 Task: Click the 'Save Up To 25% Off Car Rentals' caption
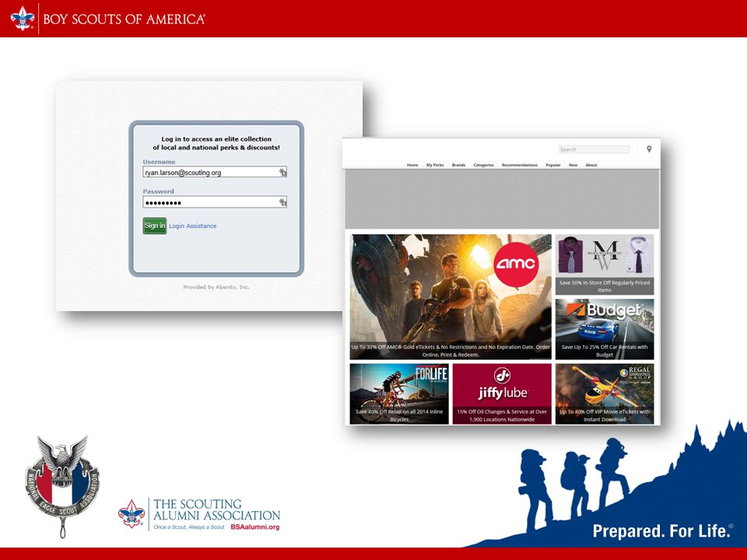605,351
